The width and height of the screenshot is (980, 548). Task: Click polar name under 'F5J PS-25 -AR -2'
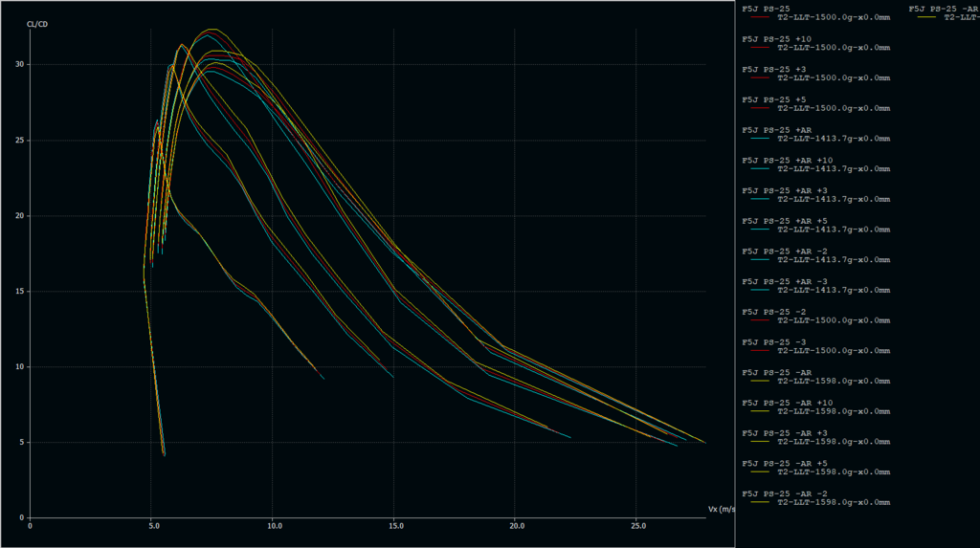(833, 502)
